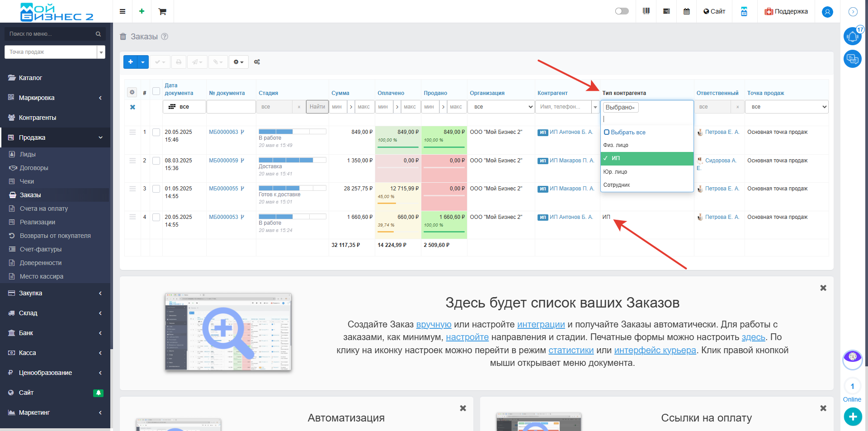The image size is (868, 431).
Task: Click the user profile avatar icon
Action: (x=827, y=12)
